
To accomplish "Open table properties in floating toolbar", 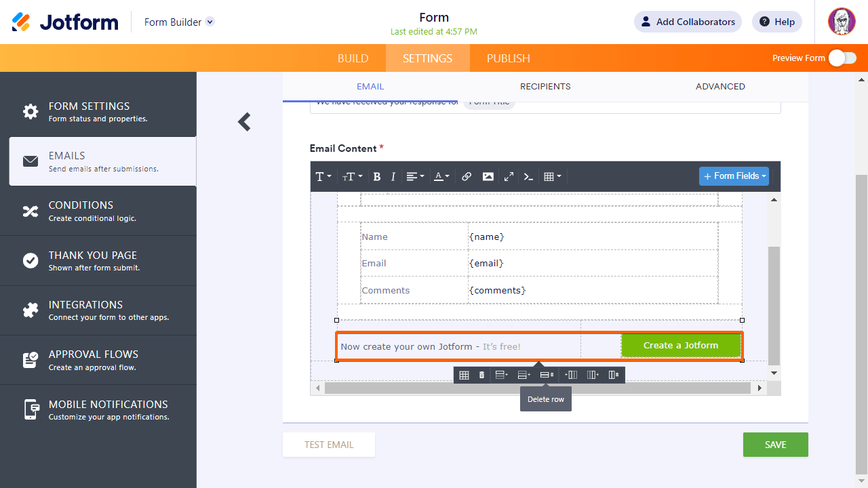I will click(x=464, y=375).
